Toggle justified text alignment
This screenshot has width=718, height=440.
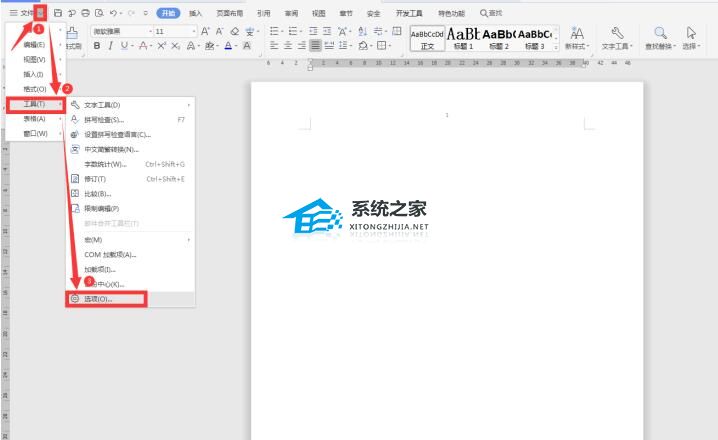(315, 46)
